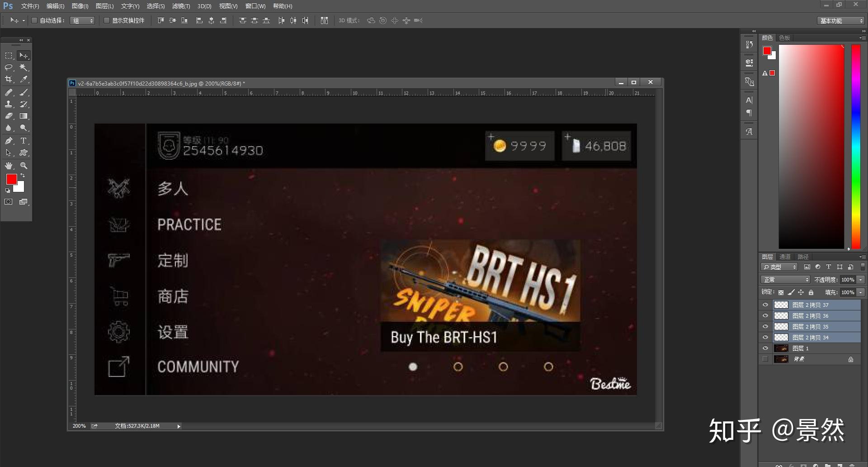Select the Crop tool
The width and height of the screenshot is (868, 467).
click(x=9, y=79)
